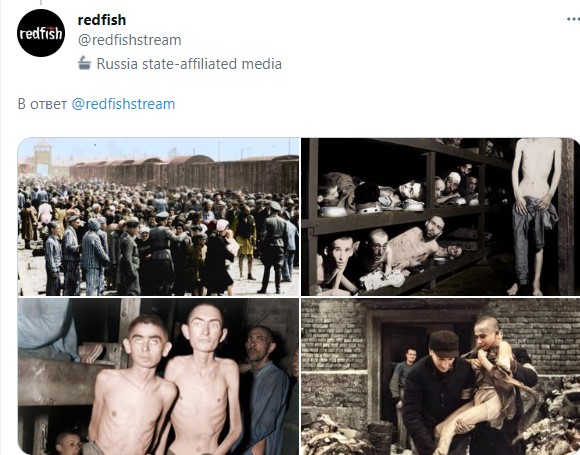The height and width of the screenshot is (455, 580).
Task: Follow the @redfishstream reply-to link
Action: (x=123, y=104)
